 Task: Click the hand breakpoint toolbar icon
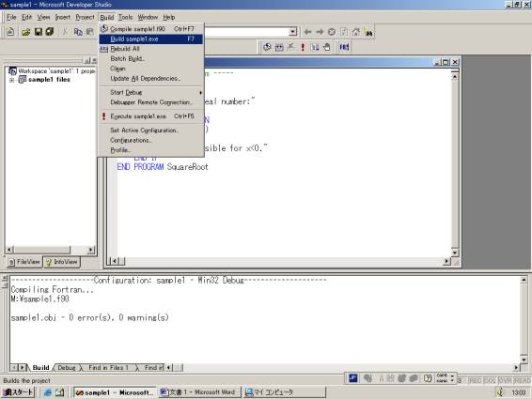(x=327, y=47)
